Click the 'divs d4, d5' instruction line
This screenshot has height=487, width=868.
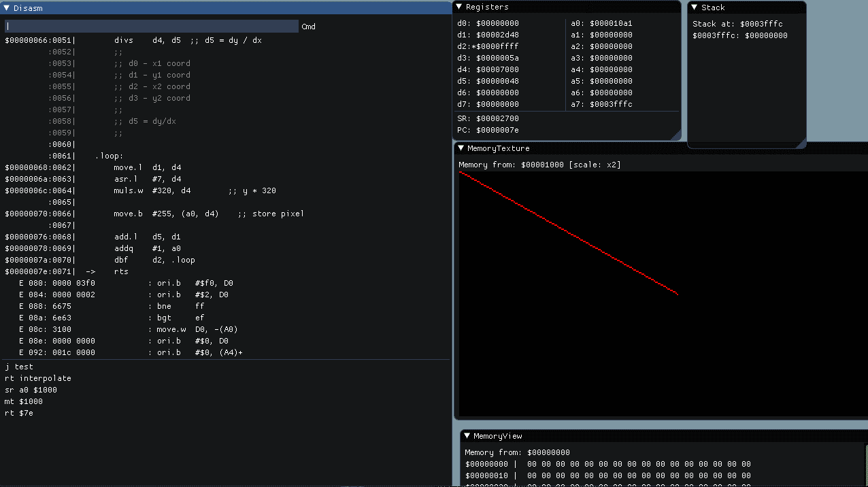click(133, 40)
